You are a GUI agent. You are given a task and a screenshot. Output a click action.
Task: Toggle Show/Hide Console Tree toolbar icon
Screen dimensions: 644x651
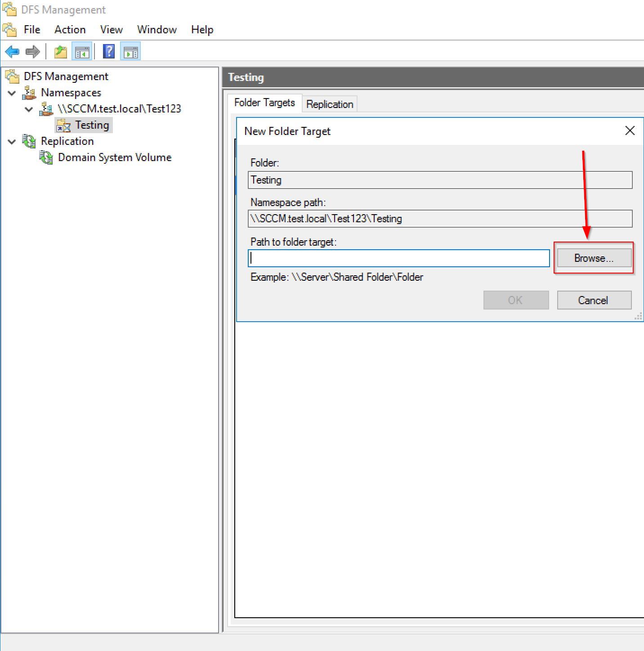coord(82,52)
